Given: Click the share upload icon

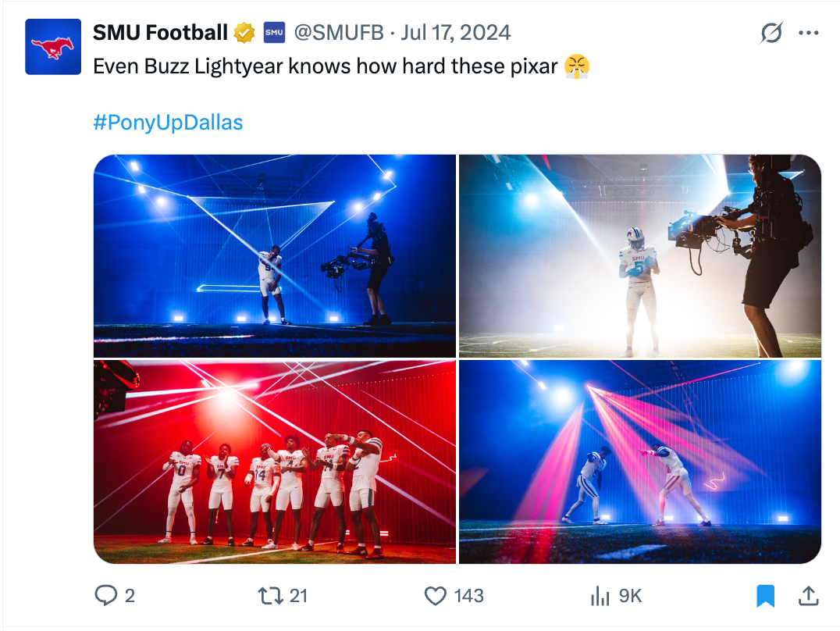Looking at the screenshot, I should (808, 596).
